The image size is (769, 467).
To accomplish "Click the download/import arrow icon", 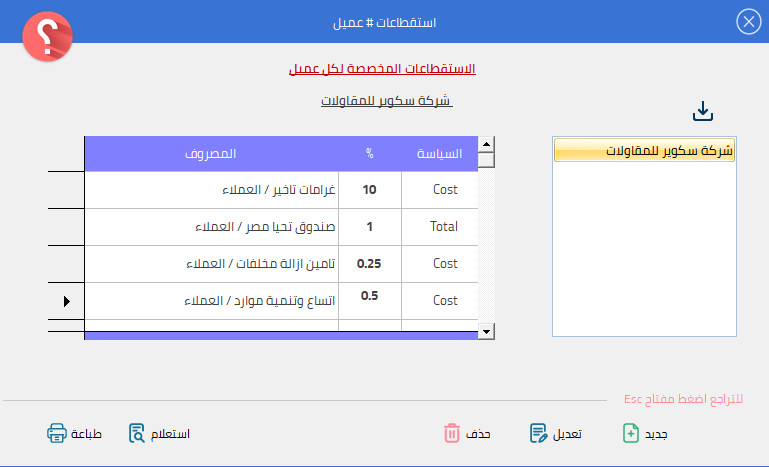I will coord(703,111).
